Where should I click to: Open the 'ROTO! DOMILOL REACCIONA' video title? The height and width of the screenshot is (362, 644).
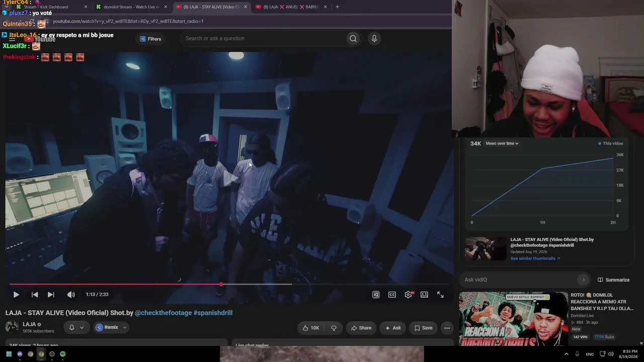pos(602,302)
